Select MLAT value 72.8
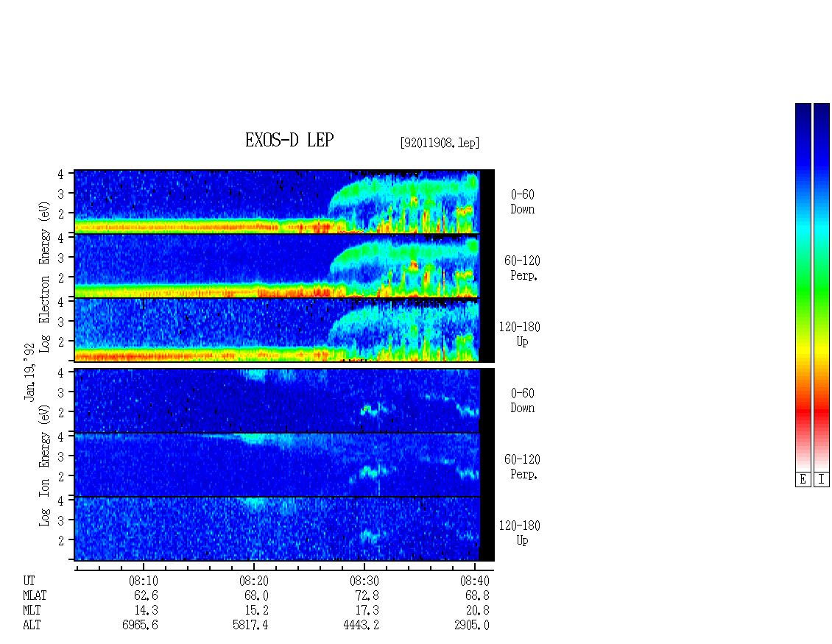832x644 pixels. (x=367, y=595)
